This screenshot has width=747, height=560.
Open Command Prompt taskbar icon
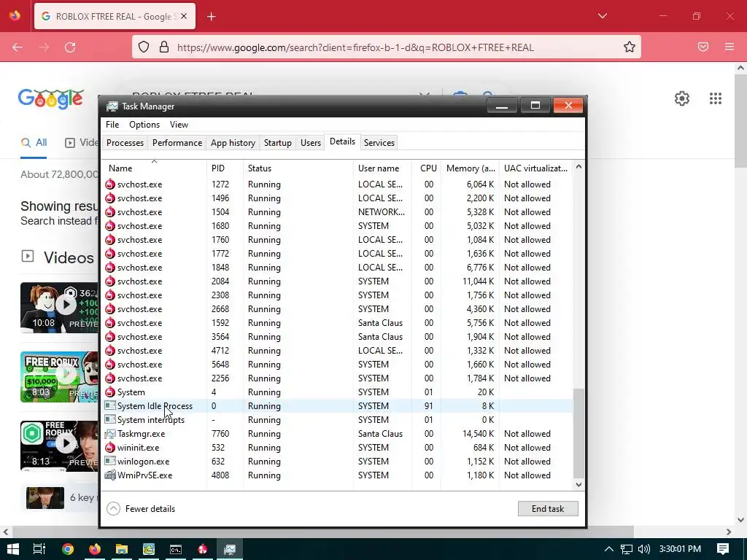[x=176, y=550]
